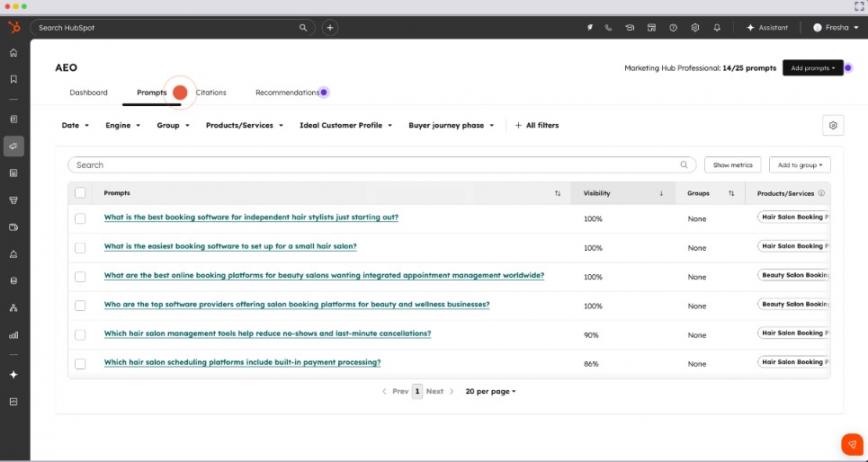The height and width of the screenshot is (462, 868).
Task: Open the Settings gear in top bar
Action: 695,28
